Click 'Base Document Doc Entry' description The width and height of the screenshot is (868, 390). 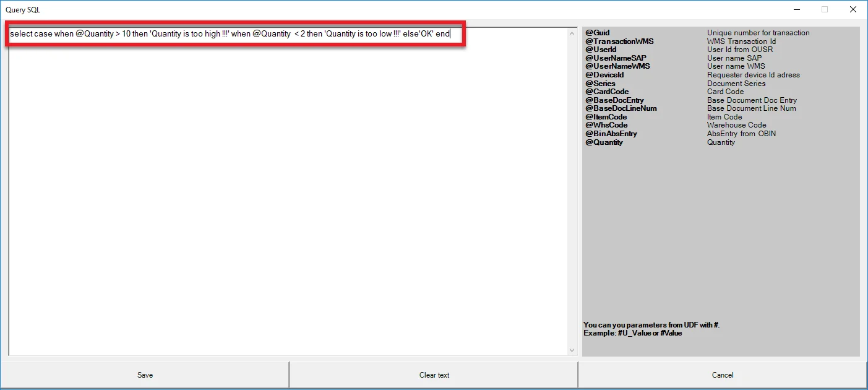pos(752,100)
